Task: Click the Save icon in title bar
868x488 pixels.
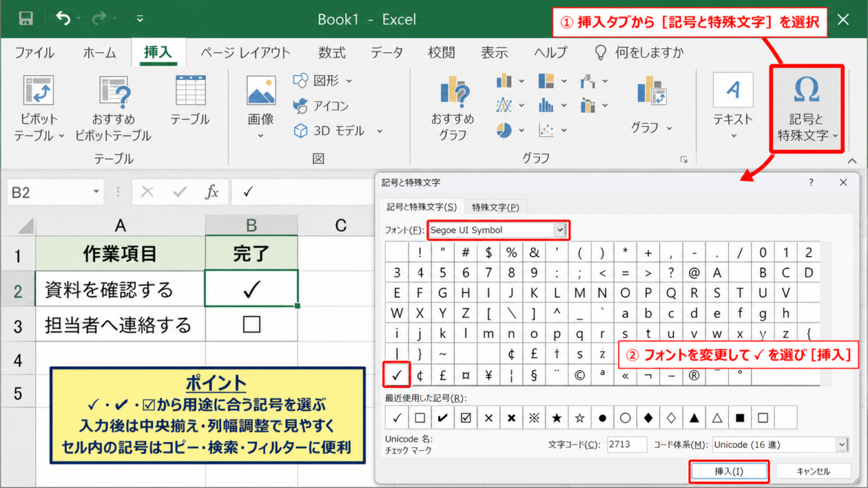Action: pos(26,19)
